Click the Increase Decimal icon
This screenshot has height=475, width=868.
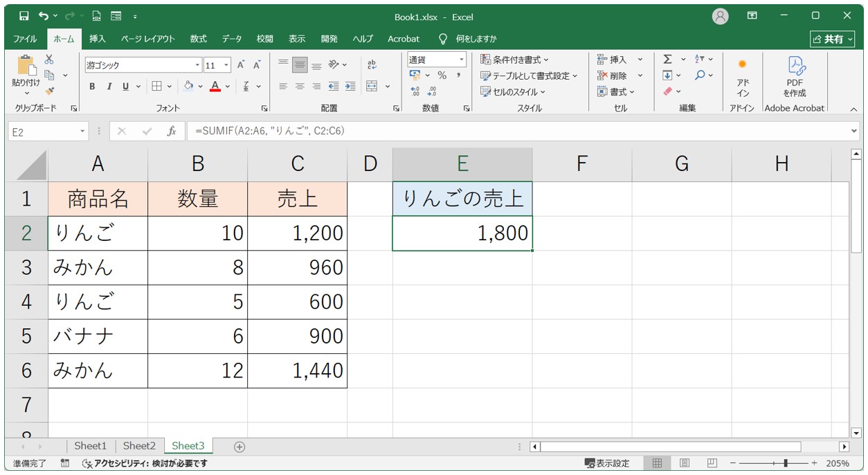[415, 91]
